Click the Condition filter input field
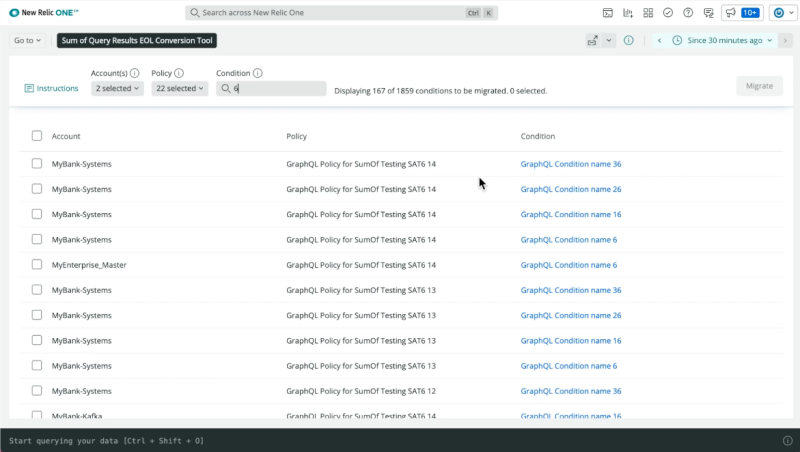Screen dimensions: 800x452 tap(271, 88)
